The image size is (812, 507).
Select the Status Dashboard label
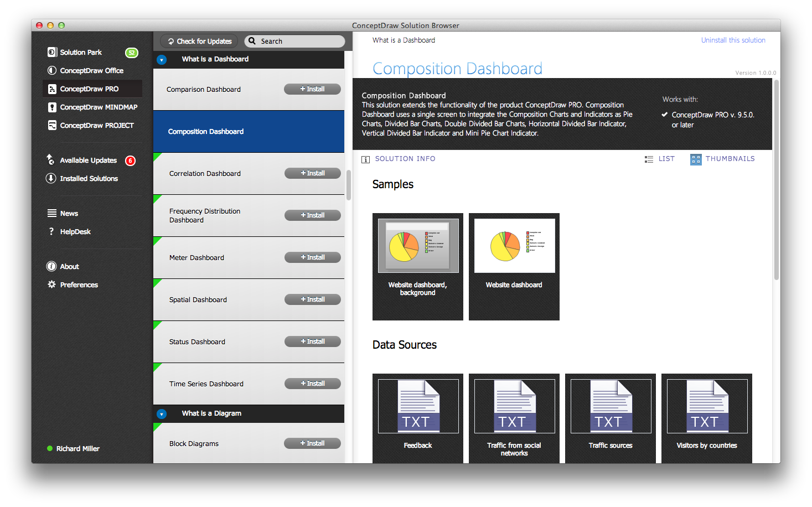pyautogui.click(x=197, y=342)
